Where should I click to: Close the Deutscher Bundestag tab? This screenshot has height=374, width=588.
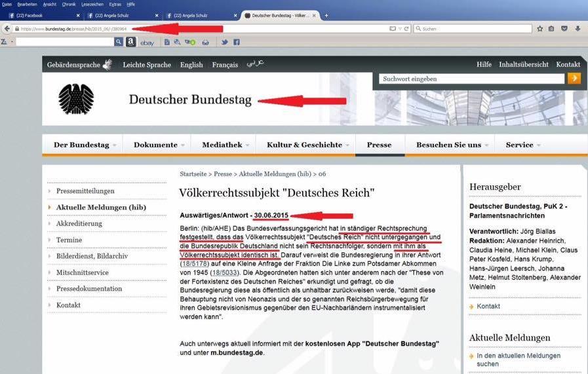tap(314, 15)
